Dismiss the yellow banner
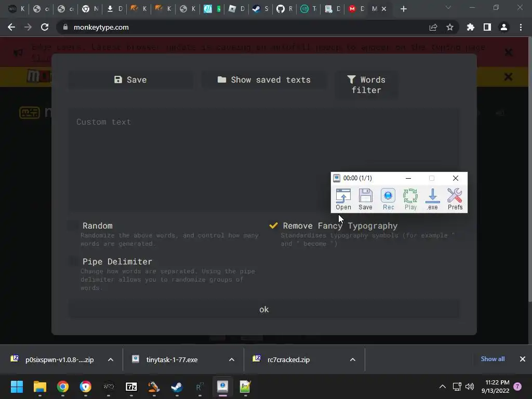The width and height of the screenshot is (532, 399). pos(508,77)
